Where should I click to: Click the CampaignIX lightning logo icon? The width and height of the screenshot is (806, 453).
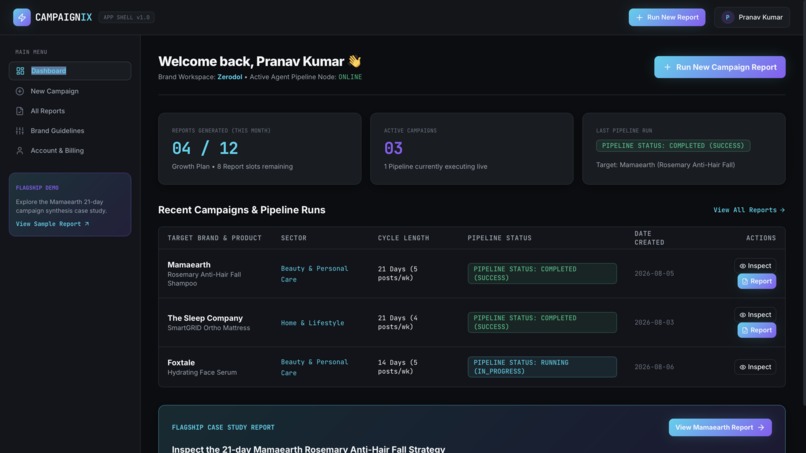click(22, 17)
